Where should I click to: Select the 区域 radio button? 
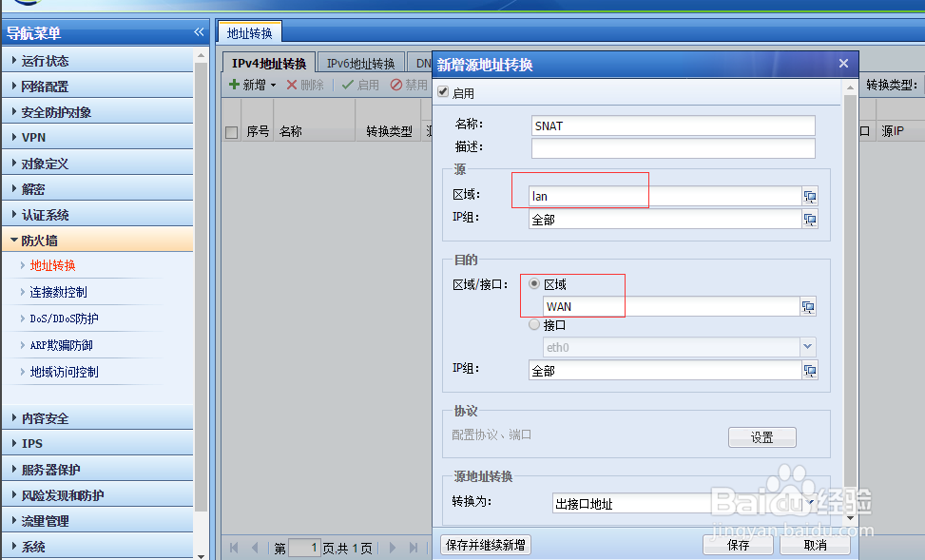[533, 282]
